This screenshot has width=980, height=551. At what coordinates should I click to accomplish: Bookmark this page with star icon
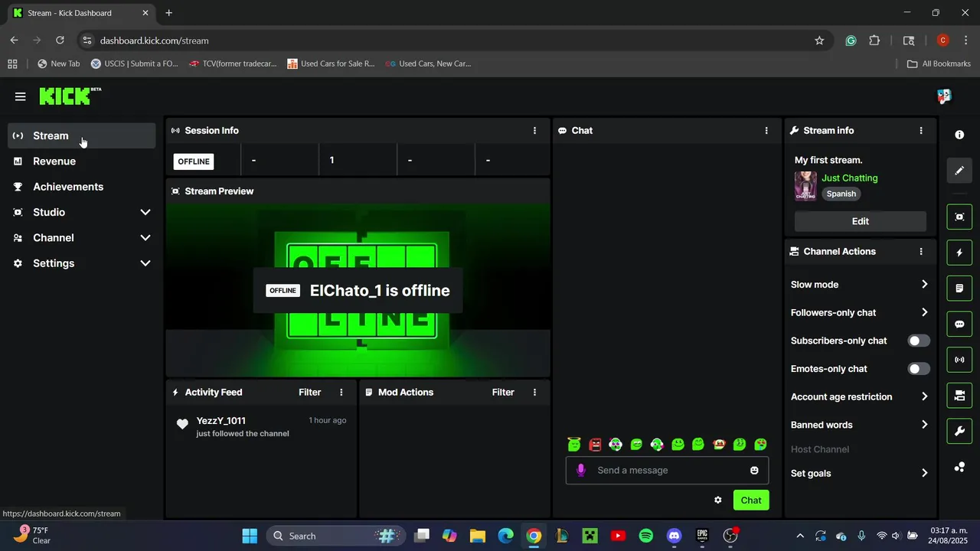coord(819,41)
